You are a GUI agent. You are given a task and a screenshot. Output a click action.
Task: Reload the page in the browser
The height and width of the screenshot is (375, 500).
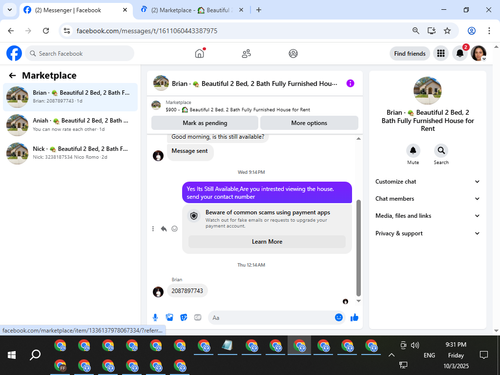46,31
